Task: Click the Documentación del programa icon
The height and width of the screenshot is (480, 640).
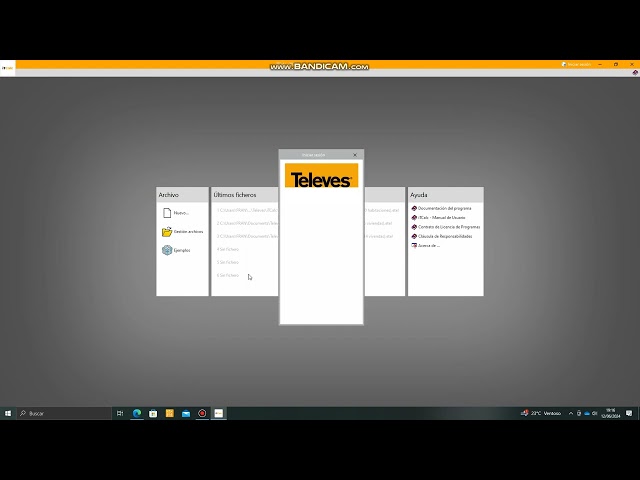Action: coord(414,208)
